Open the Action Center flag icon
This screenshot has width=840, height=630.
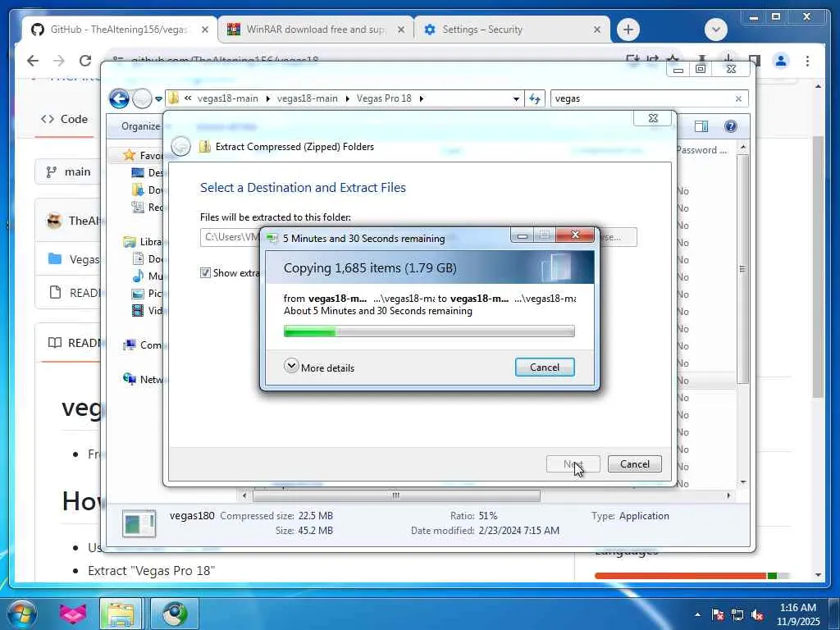(x=718, y=614)
